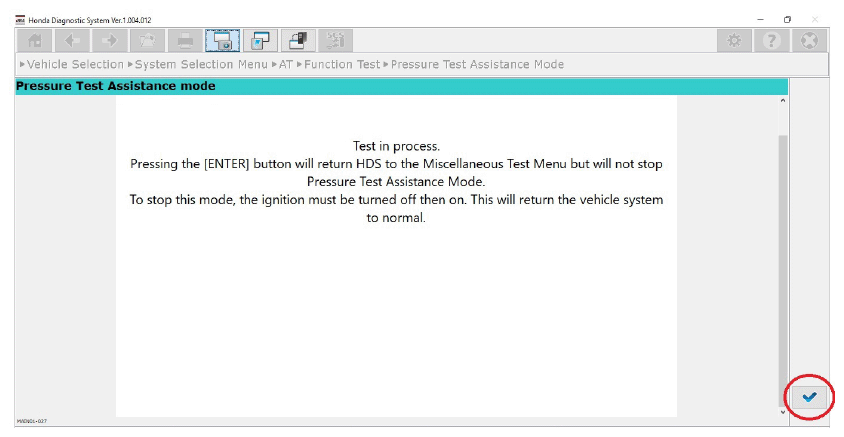Screen dimensions: 844x437
Task: Open settings with the gear icon
Action: (735, 40)
